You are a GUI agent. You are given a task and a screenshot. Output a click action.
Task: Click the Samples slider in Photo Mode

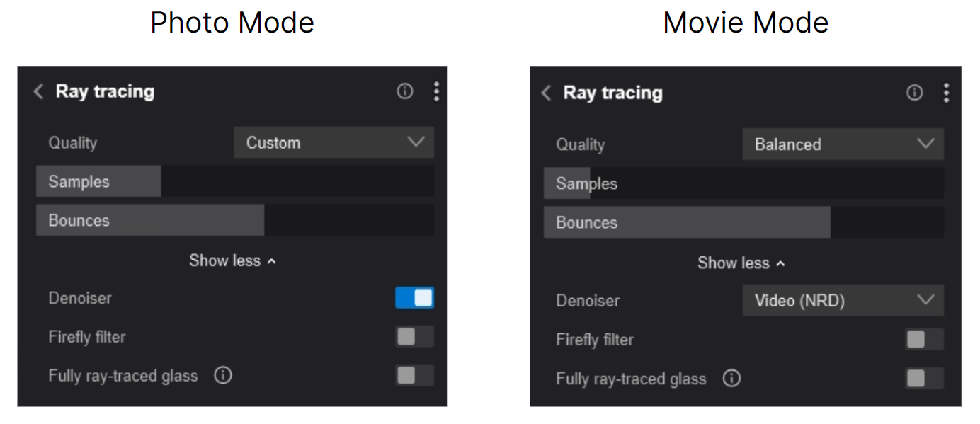pos(234,182)
